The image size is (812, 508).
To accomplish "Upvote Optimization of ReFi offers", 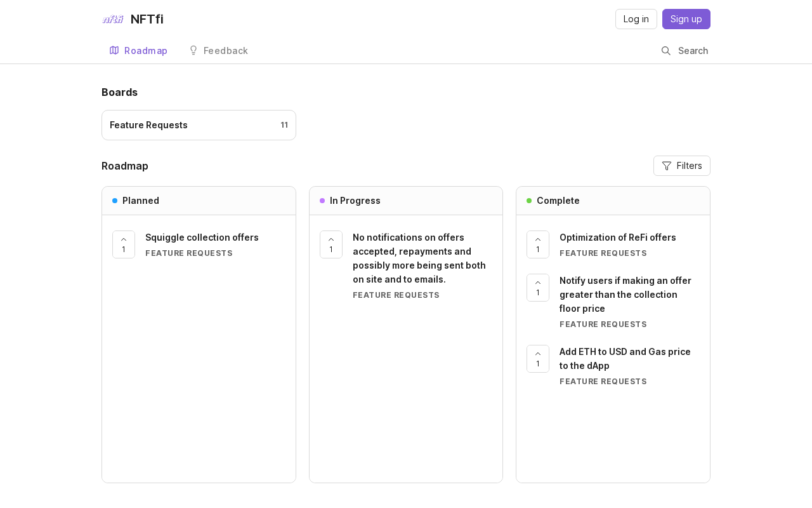I will pos(538,244).
